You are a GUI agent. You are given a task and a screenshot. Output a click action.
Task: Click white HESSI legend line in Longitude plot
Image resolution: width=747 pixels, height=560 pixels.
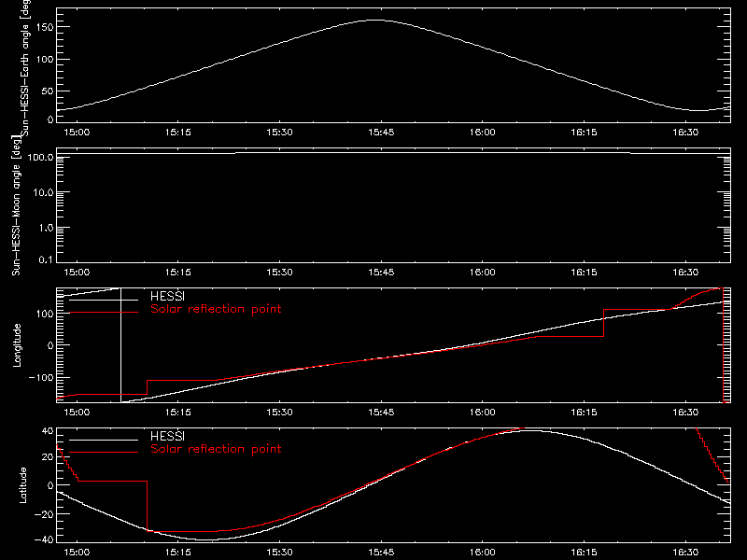click(104, 300)
